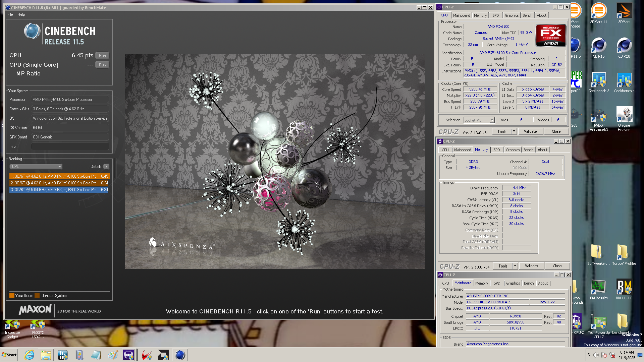644x362 pixels.
Task: Select ranking entry with 6.45 score
Action: point(59,176)
